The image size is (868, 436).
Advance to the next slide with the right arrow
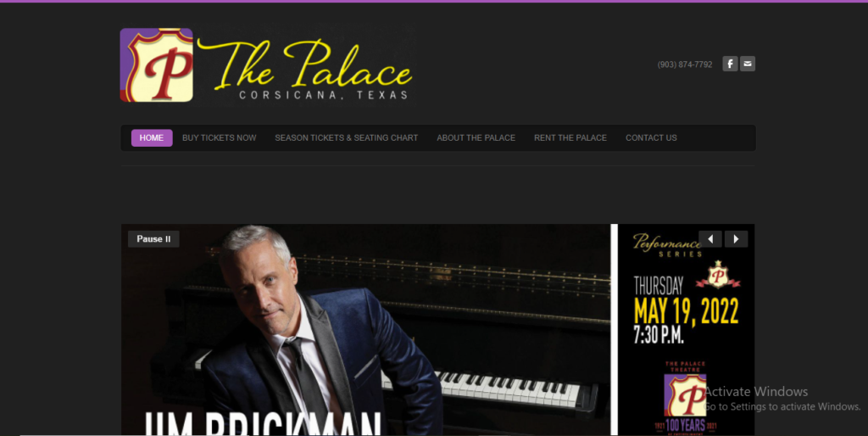737,238
